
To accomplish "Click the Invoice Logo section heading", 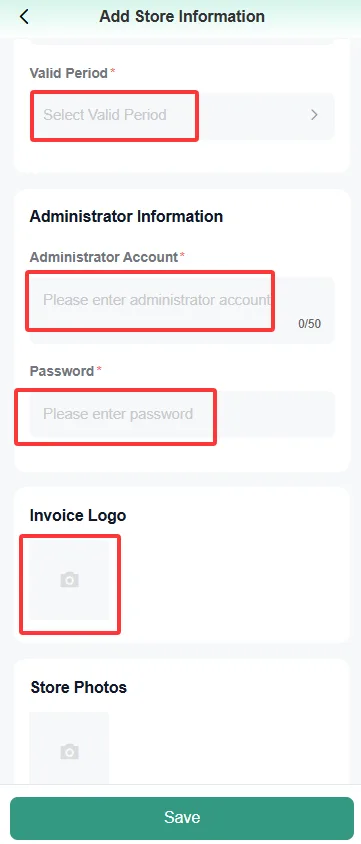I will [x=78, y=516].
